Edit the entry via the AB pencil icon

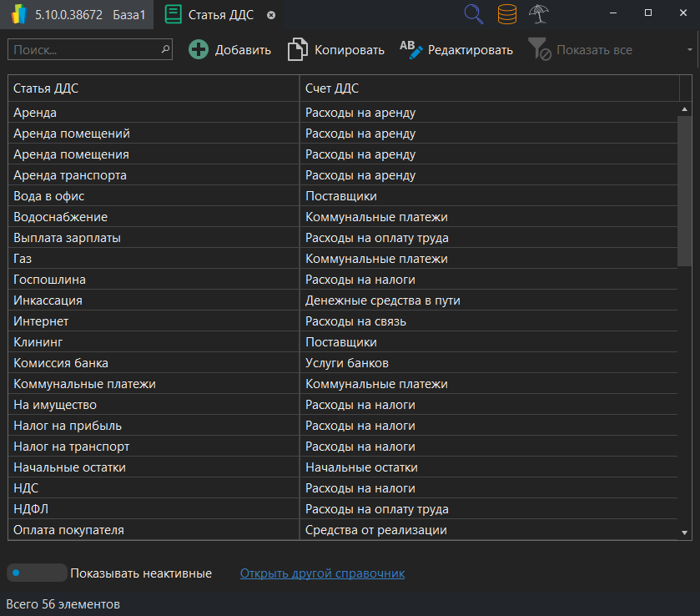[x=408, y=50]
